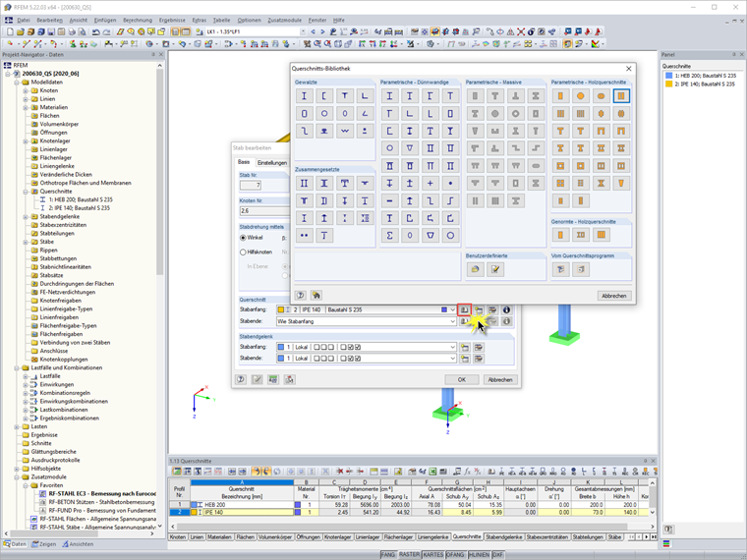Switch to Zeigen navigator tab
The height and width of the screenshot is (560, 747).
(44, 544)
